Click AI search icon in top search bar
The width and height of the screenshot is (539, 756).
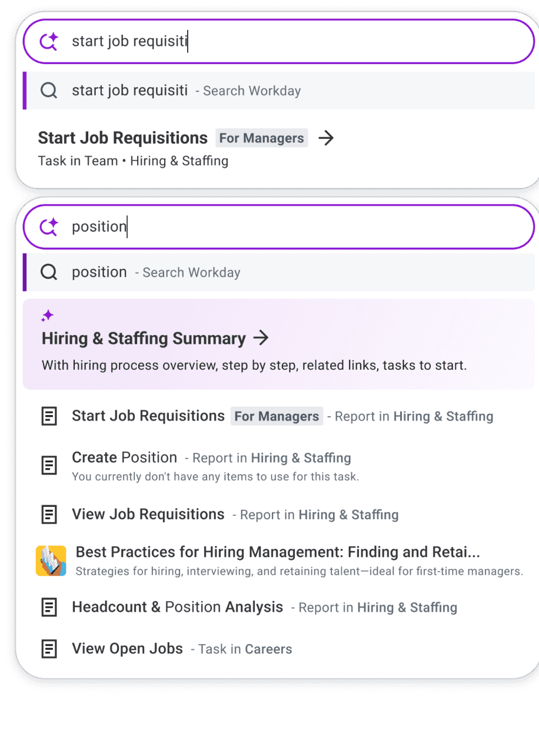click(x=49, y=42)
